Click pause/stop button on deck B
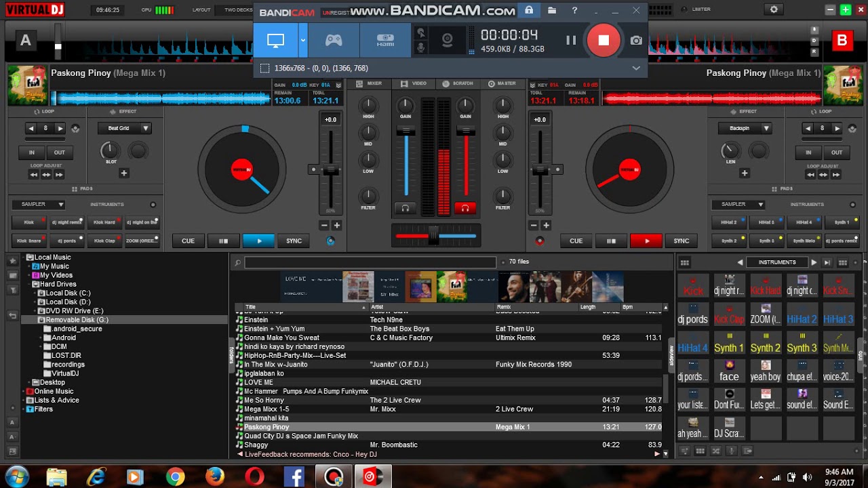This screenshot has width=868, height=488. tap(611, 241)
